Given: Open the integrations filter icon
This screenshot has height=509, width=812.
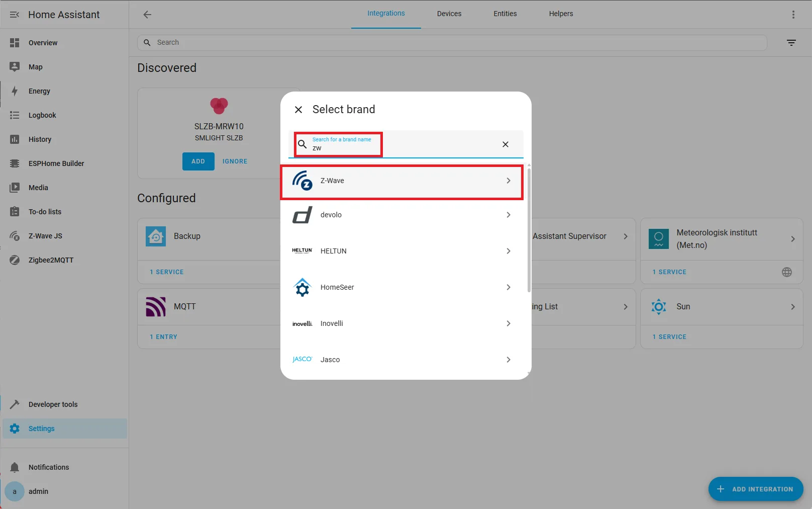Looking at the screenshot, I should pos(791,42).
